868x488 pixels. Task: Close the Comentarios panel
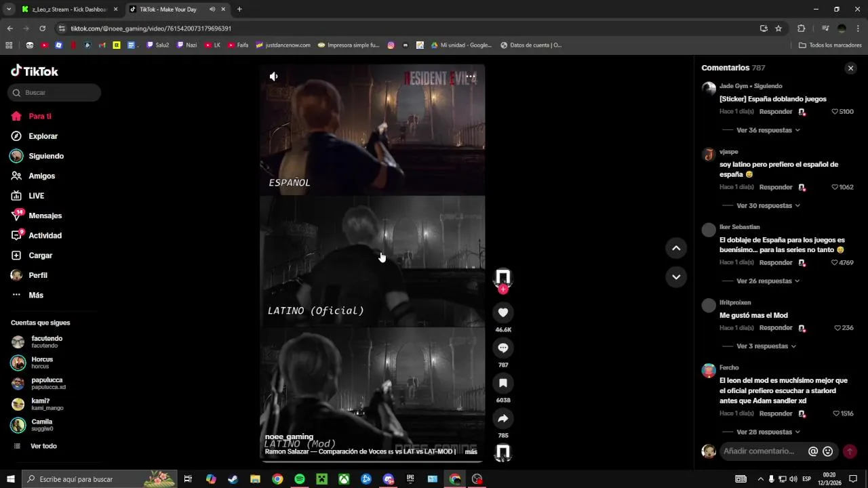click(850, 68)
